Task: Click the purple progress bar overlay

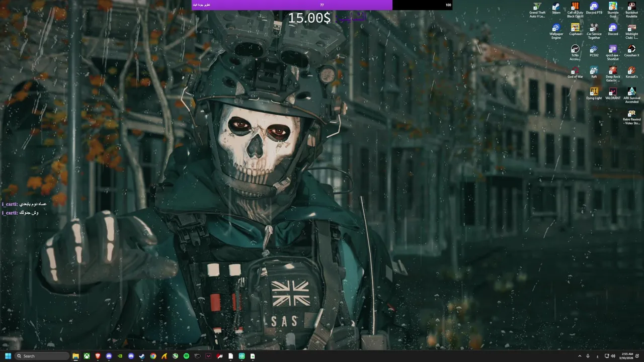Action: 292,5
